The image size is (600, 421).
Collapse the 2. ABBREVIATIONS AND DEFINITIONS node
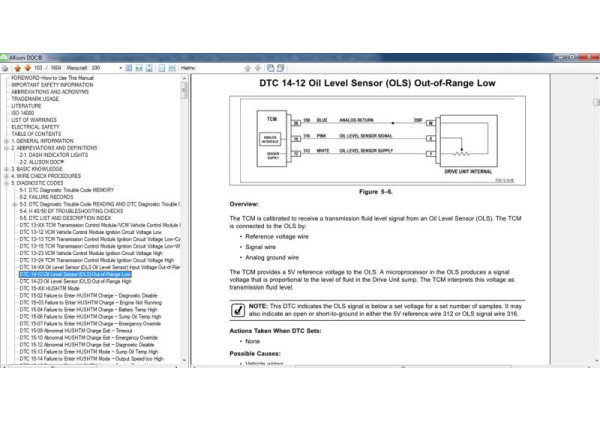[6, 148]
